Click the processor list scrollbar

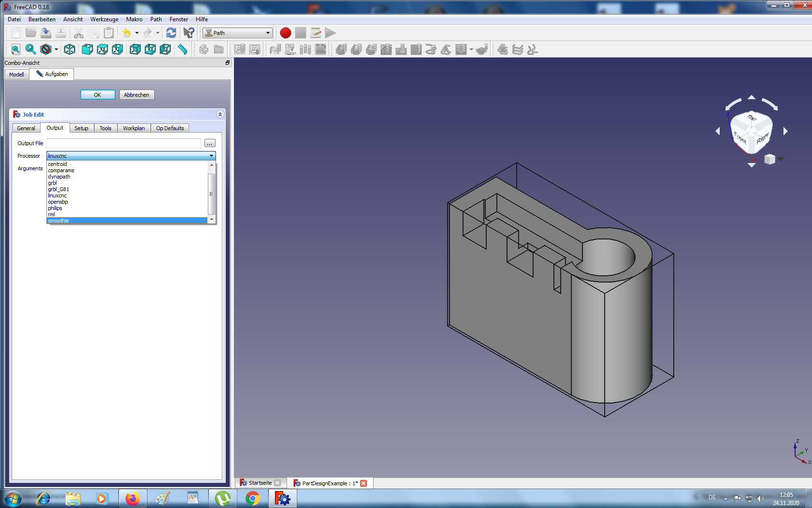211,193
